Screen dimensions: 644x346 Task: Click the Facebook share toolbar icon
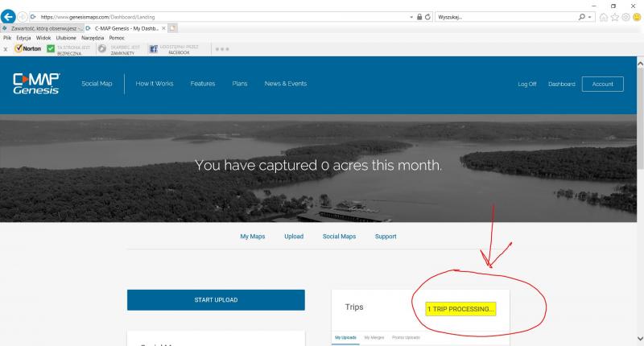[x=153, y=48]
